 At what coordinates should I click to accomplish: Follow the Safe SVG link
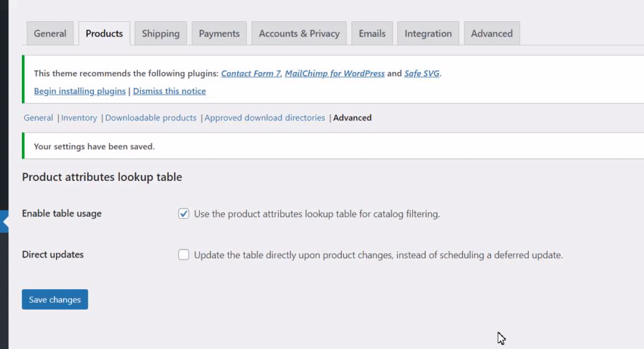(422, 73)
